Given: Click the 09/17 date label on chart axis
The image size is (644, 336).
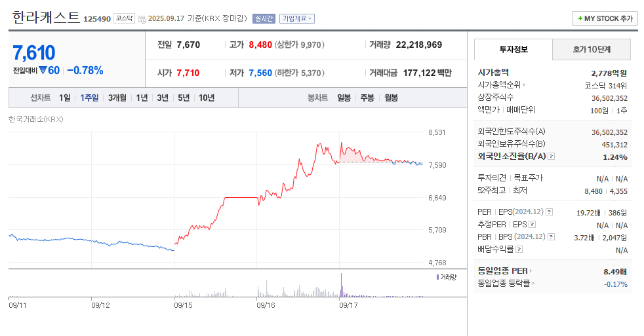Looking at the screenshot, I should pos(348,305).
